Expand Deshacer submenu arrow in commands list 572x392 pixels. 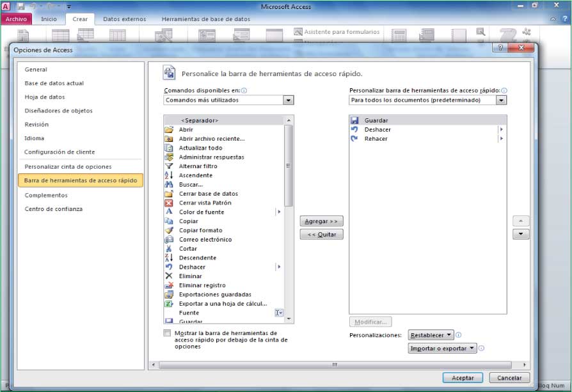279,267
